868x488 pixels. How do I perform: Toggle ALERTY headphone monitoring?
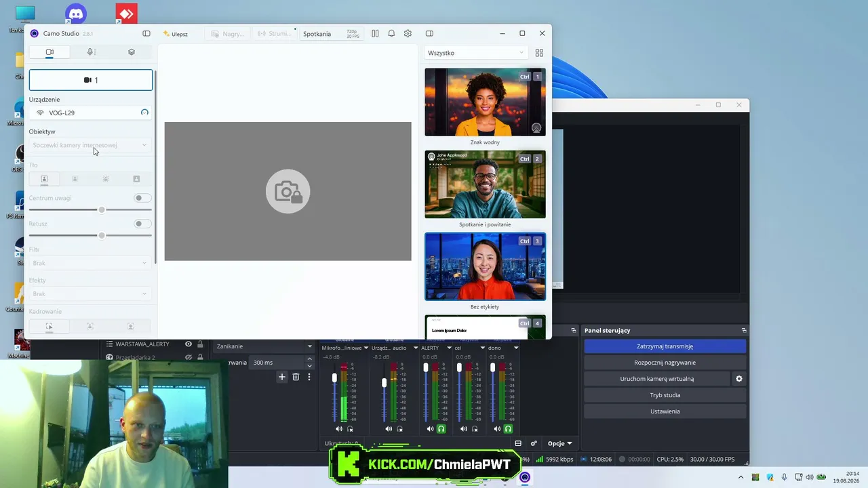coord(441,429)
